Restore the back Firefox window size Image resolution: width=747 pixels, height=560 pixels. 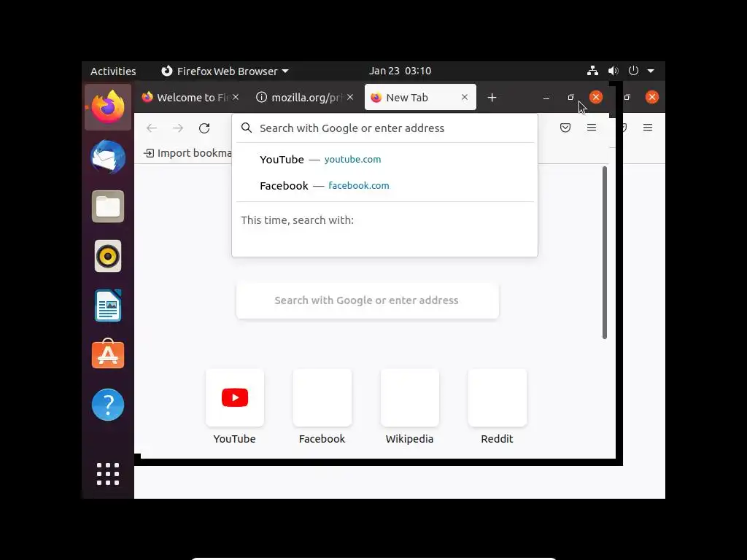(627, 97)
